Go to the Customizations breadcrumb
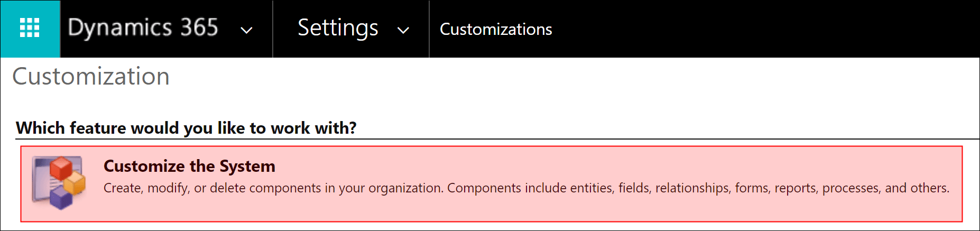 pos(496,29)
